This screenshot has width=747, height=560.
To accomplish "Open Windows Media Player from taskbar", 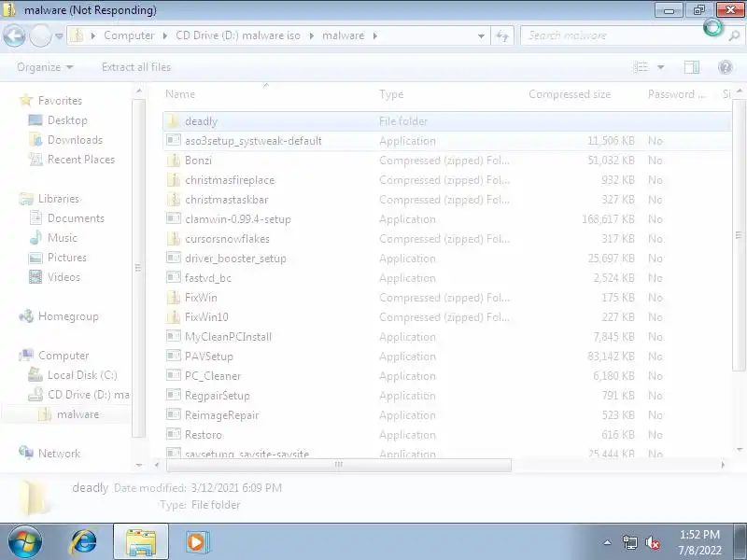I will click(196, 542).
